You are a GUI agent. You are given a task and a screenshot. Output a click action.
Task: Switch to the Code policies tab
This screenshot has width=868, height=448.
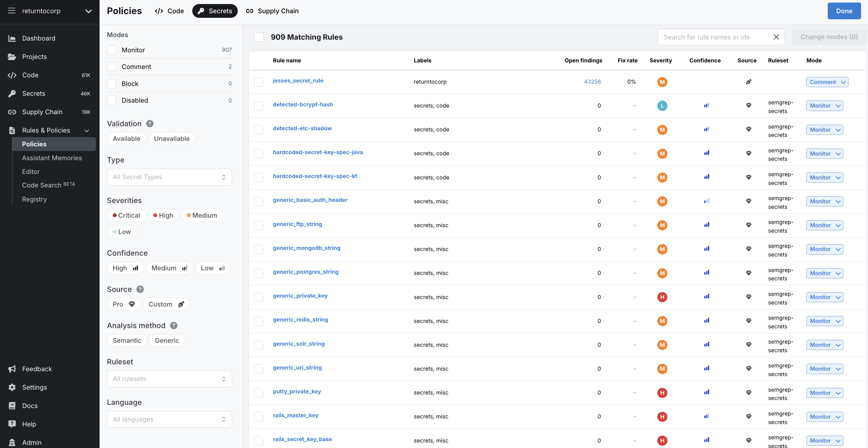[169, 11]
